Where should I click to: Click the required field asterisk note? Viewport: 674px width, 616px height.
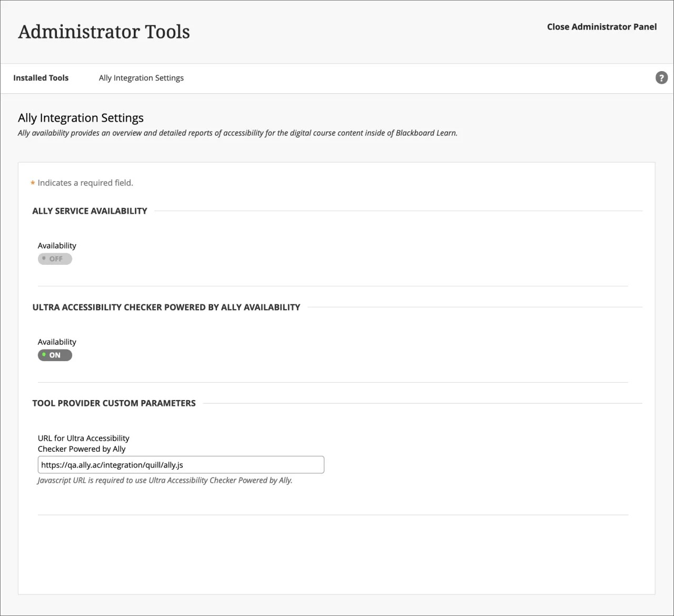[x=82, y=183]
